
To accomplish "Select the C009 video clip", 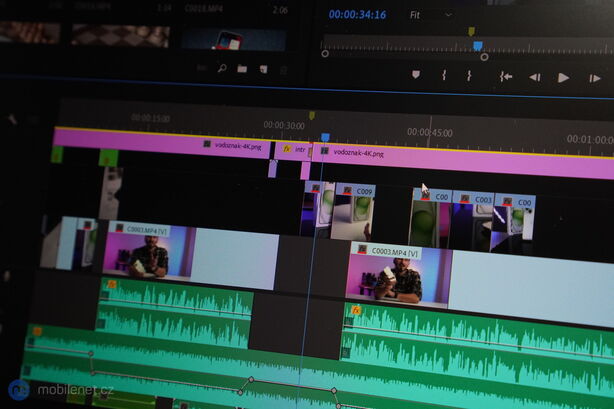I will 354,212.
